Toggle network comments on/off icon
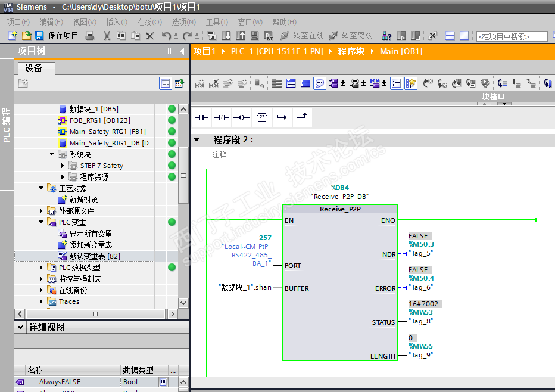The width and height of the screenshot is (555, 392). pos(397,83)
